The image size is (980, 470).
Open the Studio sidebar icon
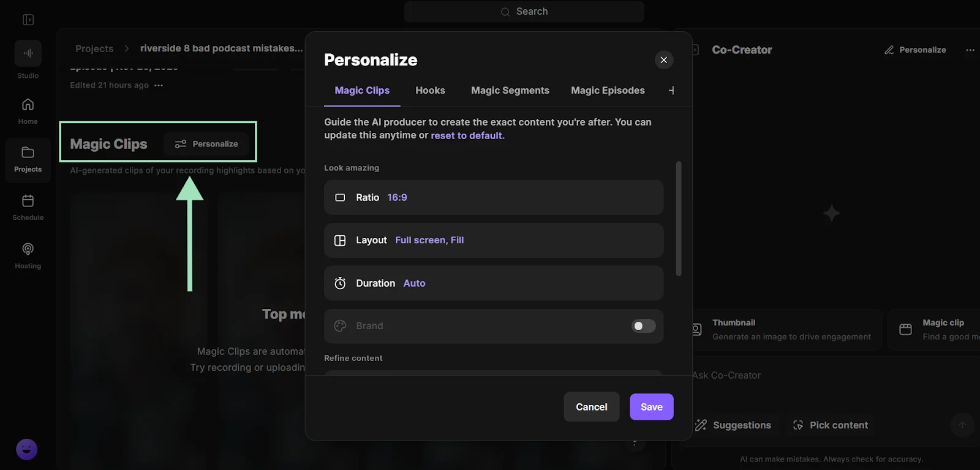[x=28, y=53]
